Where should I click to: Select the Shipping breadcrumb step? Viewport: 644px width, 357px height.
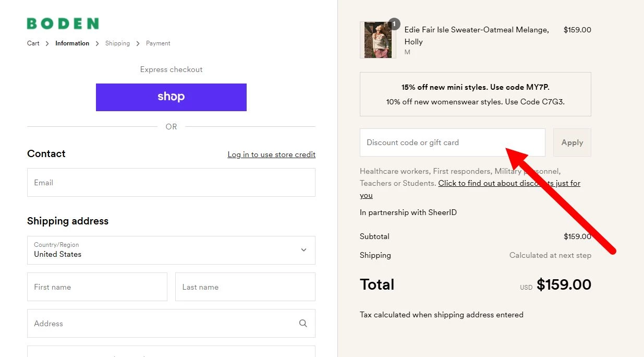[117, 43]
